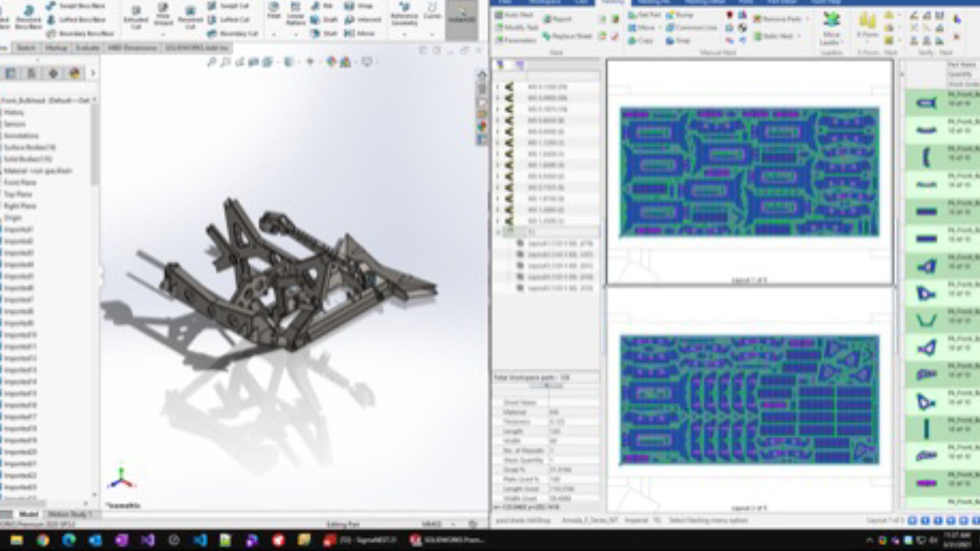Click the Instant3D toggle button
Screen dimensions: 980x551
tap(461, 15)
